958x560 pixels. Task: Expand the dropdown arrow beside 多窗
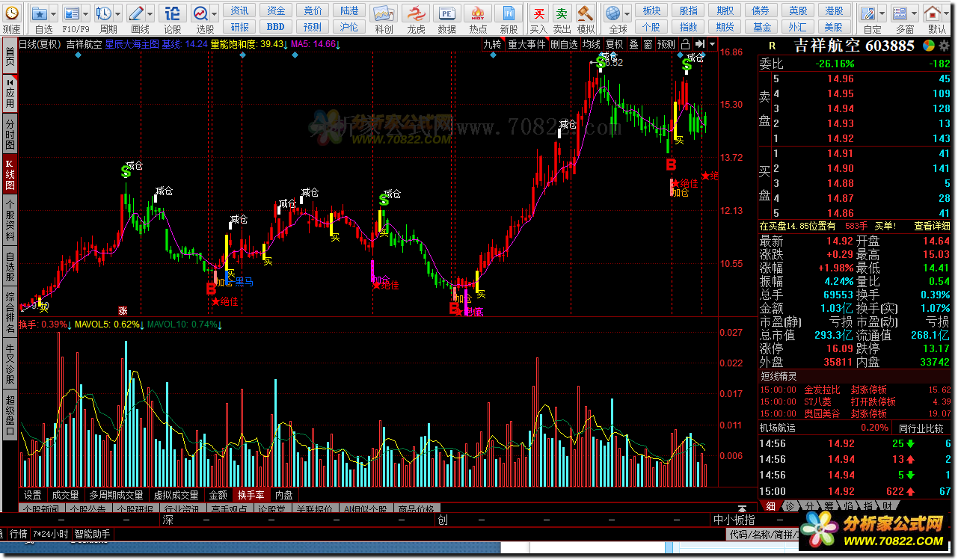pyautogui.click(x=914, y=14)
